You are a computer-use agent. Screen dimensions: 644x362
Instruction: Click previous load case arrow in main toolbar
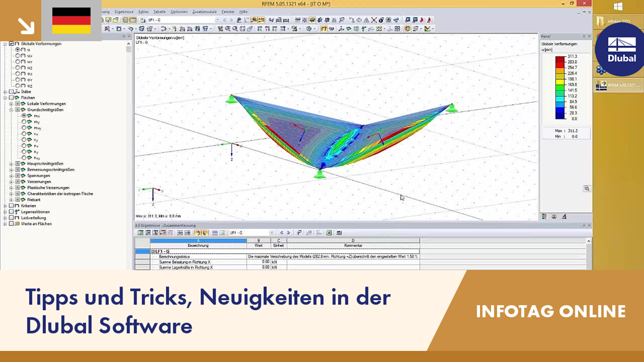tap(225, 20)
